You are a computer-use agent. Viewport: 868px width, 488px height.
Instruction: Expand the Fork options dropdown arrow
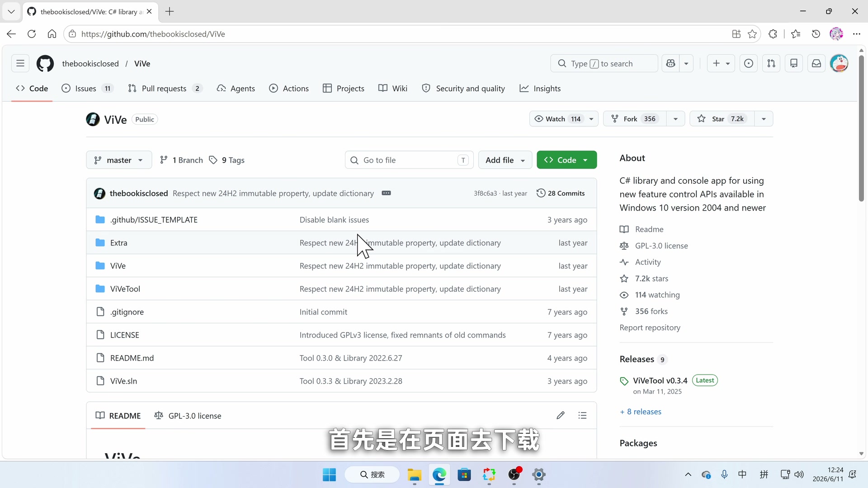pyautogui.click(x=675, y=119)
